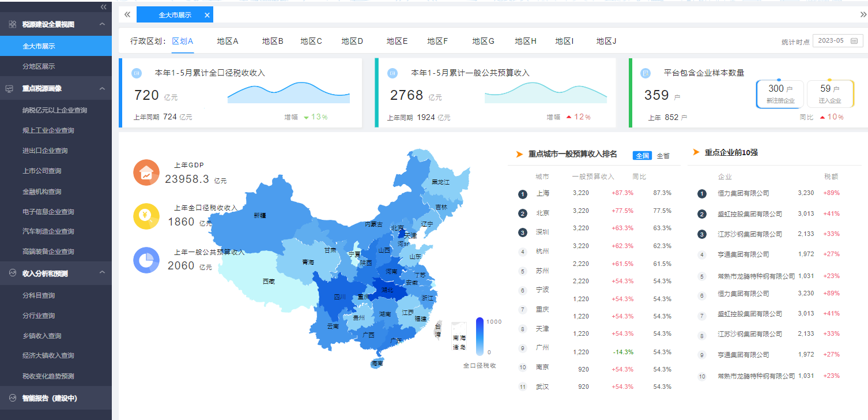
Task: Collapse the 重点税源画像 menu section
Action: pos(102,89)
